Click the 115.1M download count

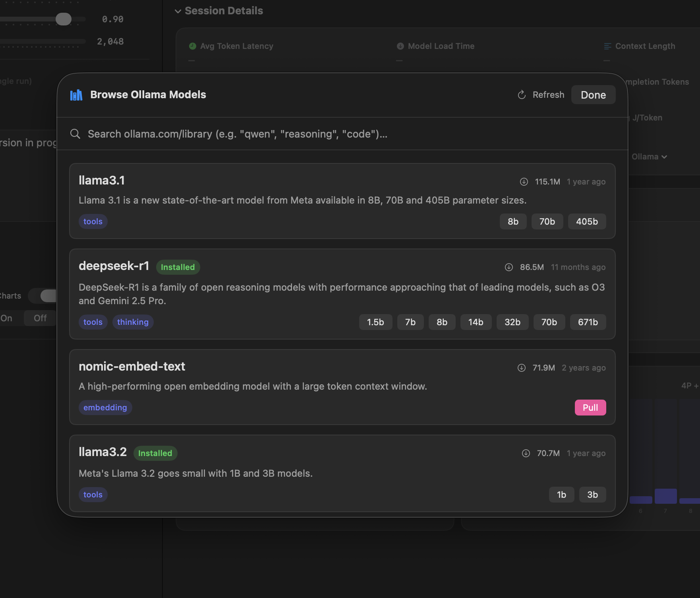pos(547,182)
